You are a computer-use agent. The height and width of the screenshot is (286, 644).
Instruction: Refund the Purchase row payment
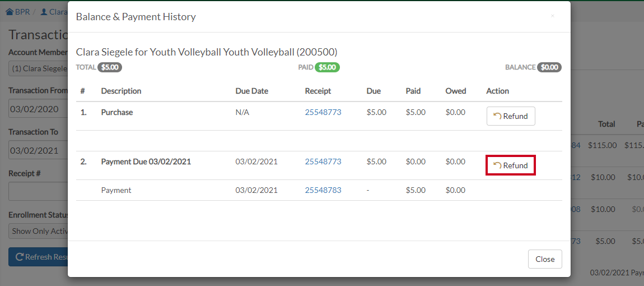(x=511, y=116)
